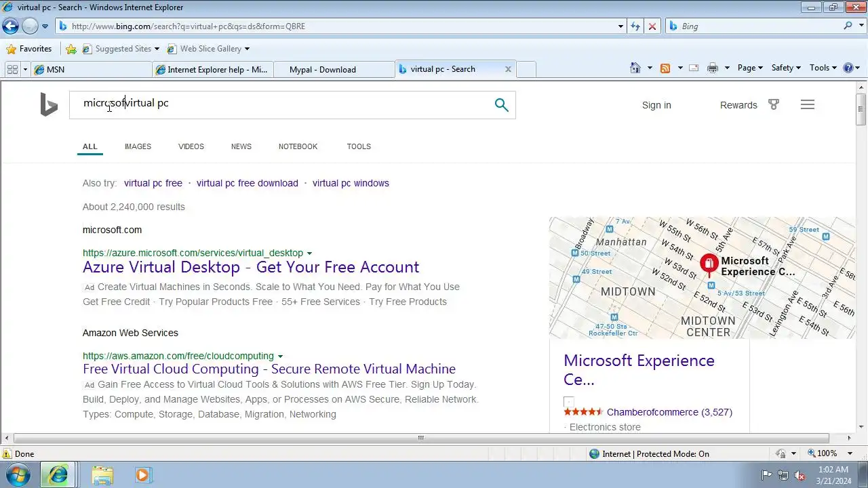Click the Home icon in command bar
Screen dimensions: 868x488
click(x=635, y=68)
